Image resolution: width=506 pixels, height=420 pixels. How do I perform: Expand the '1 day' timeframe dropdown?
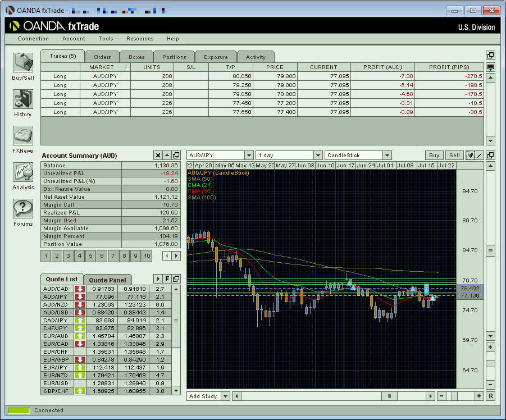[x=317, y=156]
